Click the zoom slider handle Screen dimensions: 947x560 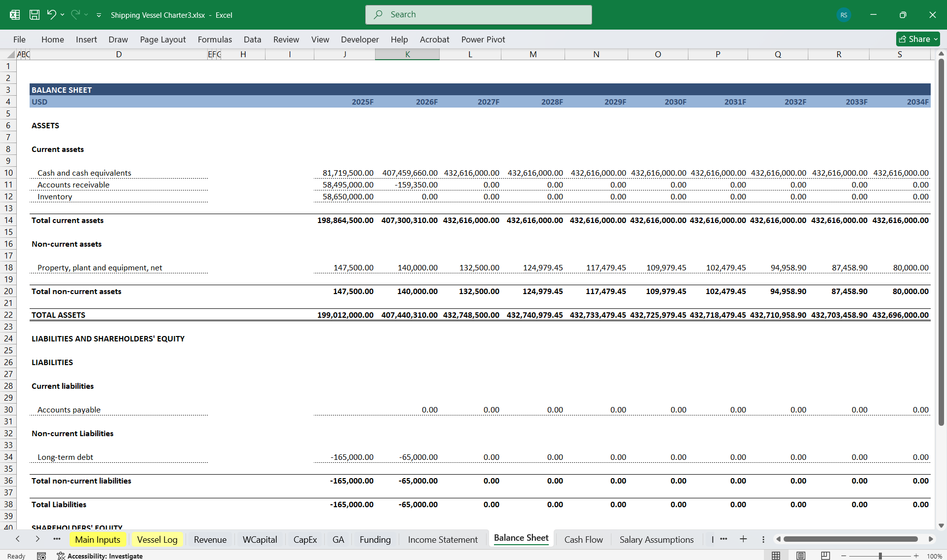click(880, 556)
